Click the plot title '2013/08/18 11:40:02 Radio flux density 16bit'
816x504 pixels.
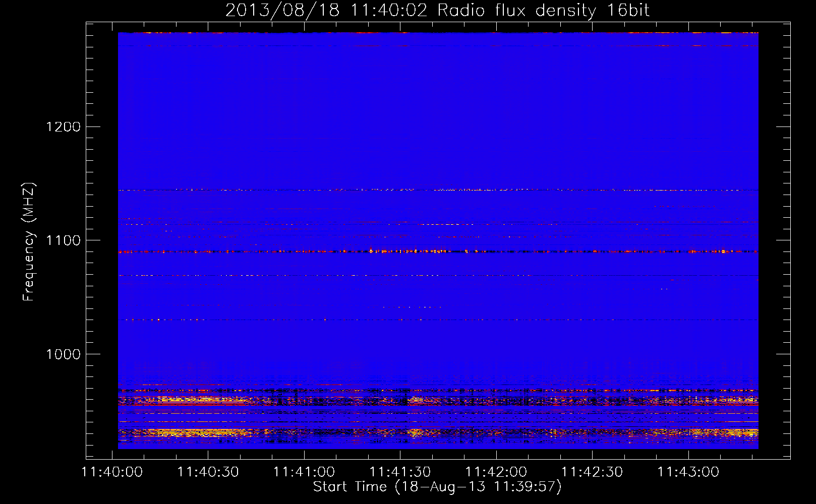pyautogui.click(x=437, y=11)
